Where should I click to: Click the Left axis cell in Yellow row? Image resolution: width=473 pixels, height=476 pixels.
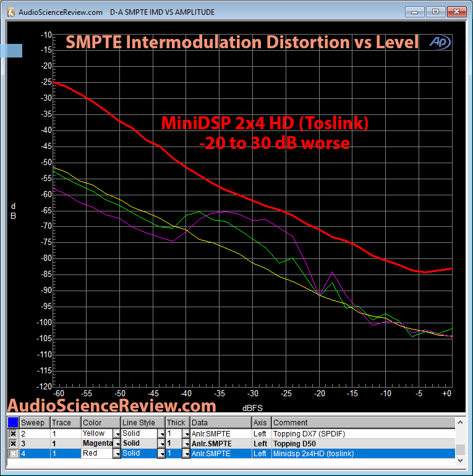(x=262, y=434)
